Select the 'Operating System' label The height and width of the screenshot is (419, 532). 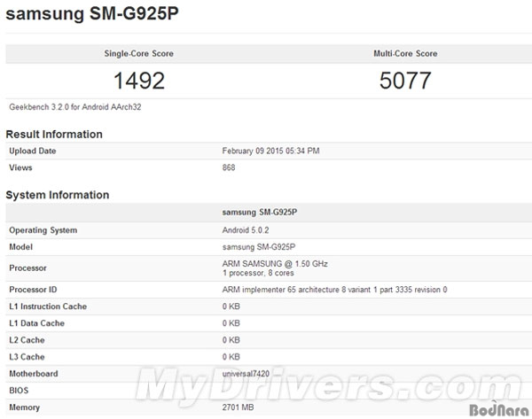click(43, 230)
